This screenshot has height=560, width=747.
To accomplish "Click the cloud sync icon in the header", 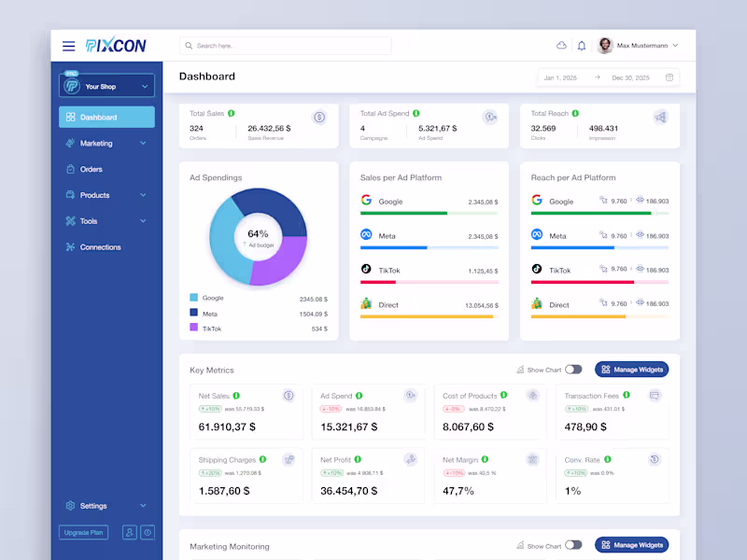I will [561, 45].
